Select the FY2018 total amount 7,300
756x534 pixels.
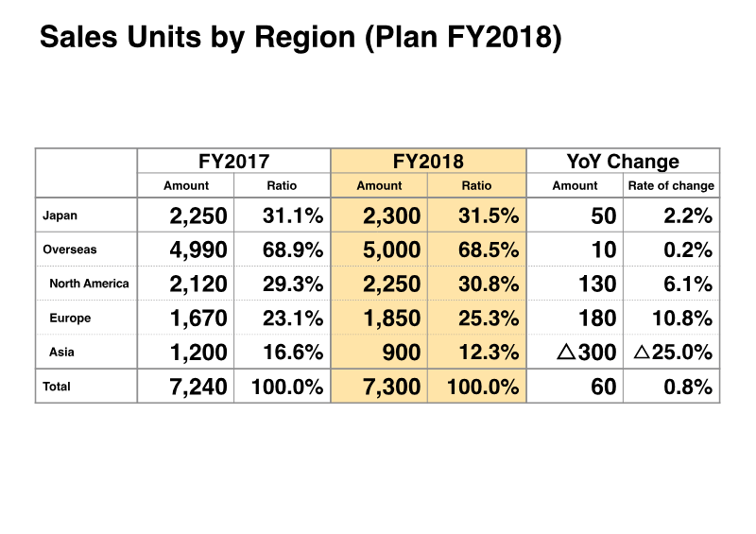[x=391, y=387]
